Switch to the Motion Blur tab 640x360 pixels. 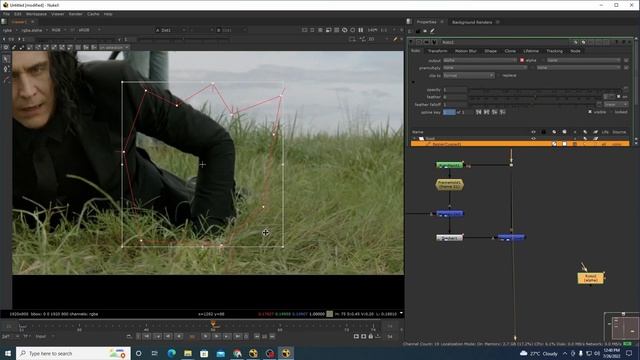466,51
